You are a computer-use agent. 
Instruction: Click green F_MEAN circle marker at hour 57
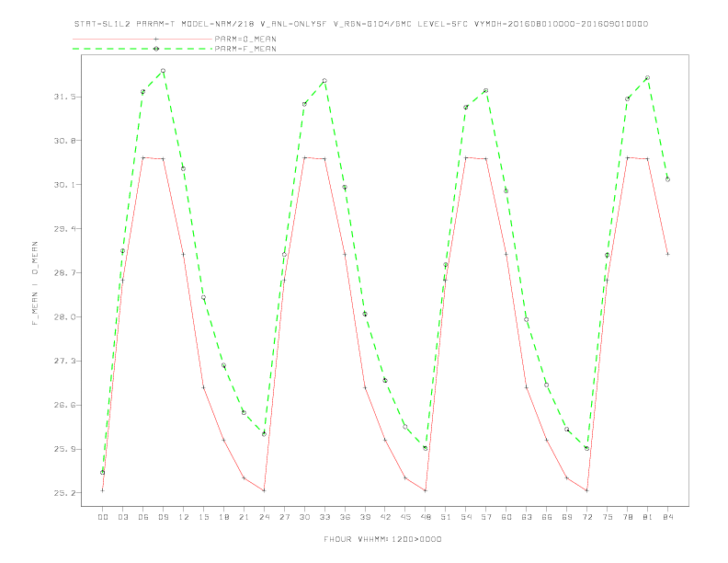tap(486, 90)
